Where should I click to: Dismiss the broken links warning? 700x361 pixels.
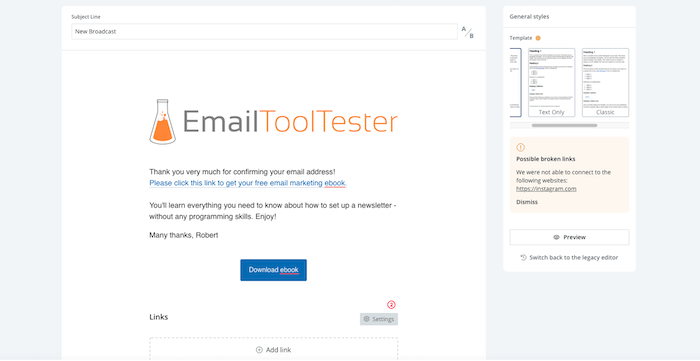tap(527, 202)
